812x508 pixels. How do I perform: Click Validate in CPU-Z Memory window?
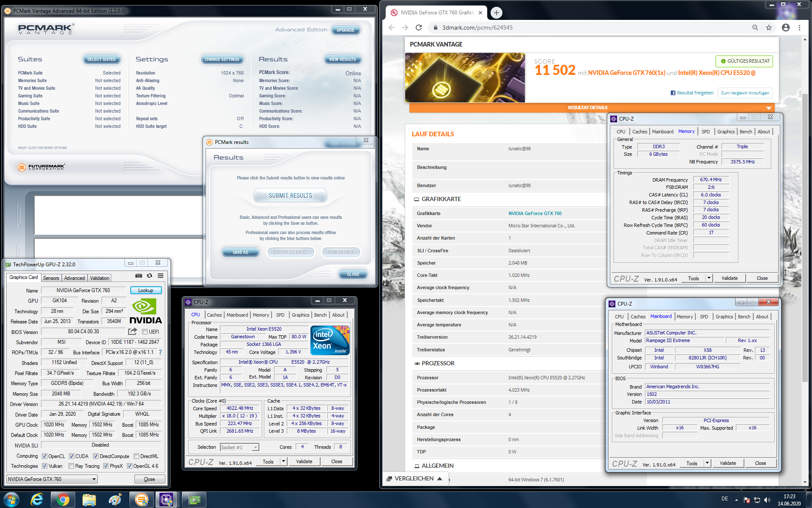tap(729, 278)
